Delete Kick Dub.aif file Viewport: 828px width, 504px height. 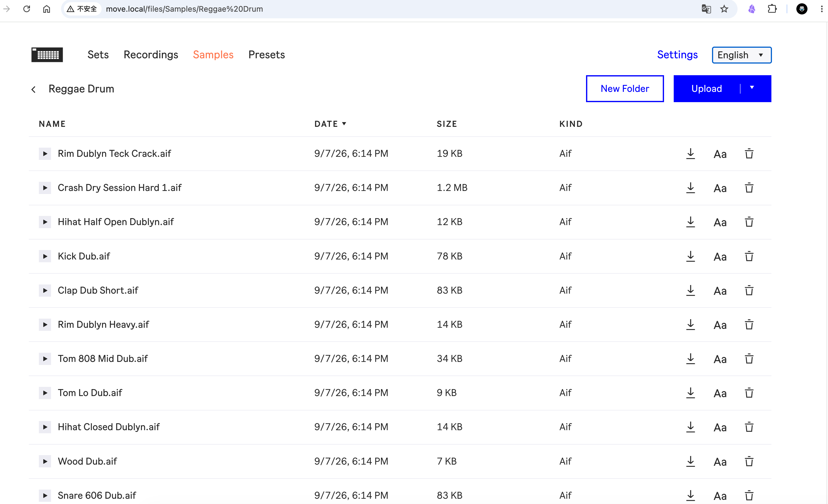749,256
